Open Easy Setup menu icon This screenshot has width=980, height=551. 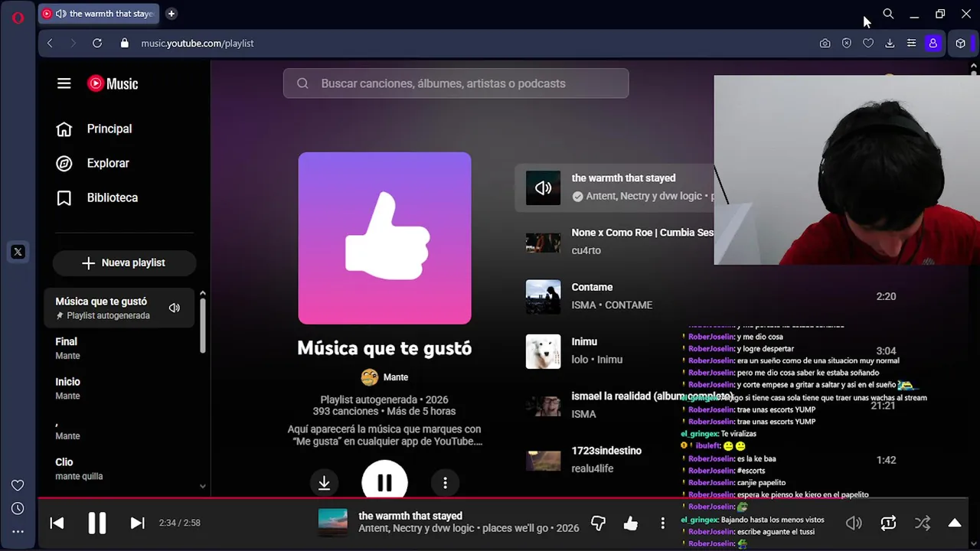click(x=911, y=44)
